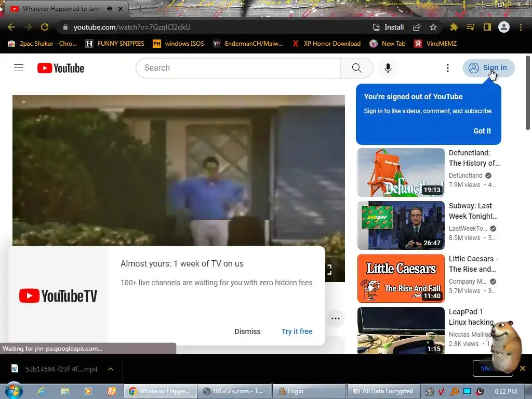Image resolution: width=532 pixels, height=399 pixels.
Task: Open the Chrome three-dot menu
Action: (521, 27)
